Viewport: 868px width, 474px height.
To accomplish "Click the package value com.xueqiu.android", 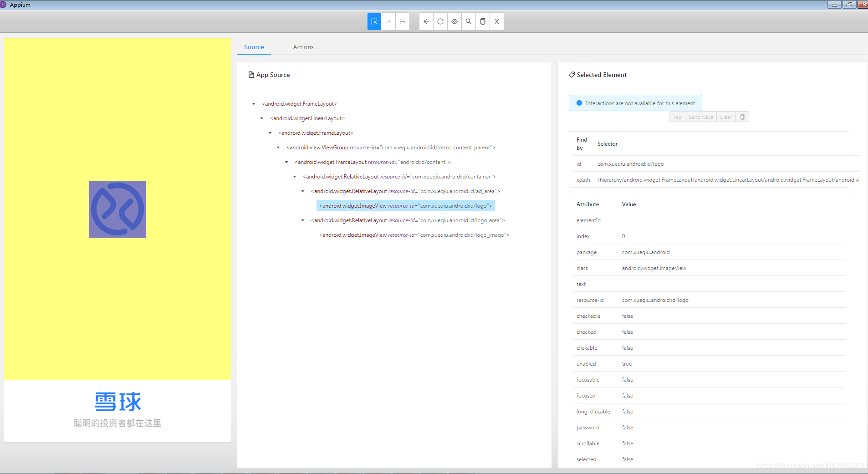I will [x=646, y=252].
